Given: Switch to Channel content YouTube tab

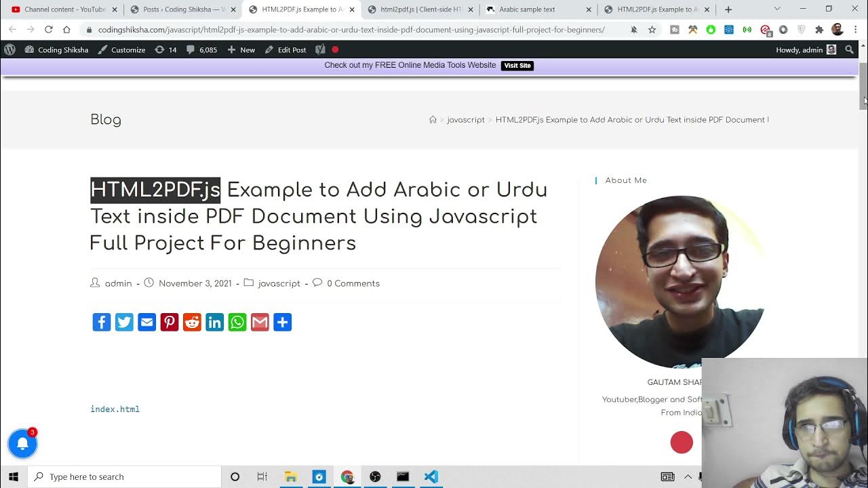Looking at the screenshot, I should 64,9.
